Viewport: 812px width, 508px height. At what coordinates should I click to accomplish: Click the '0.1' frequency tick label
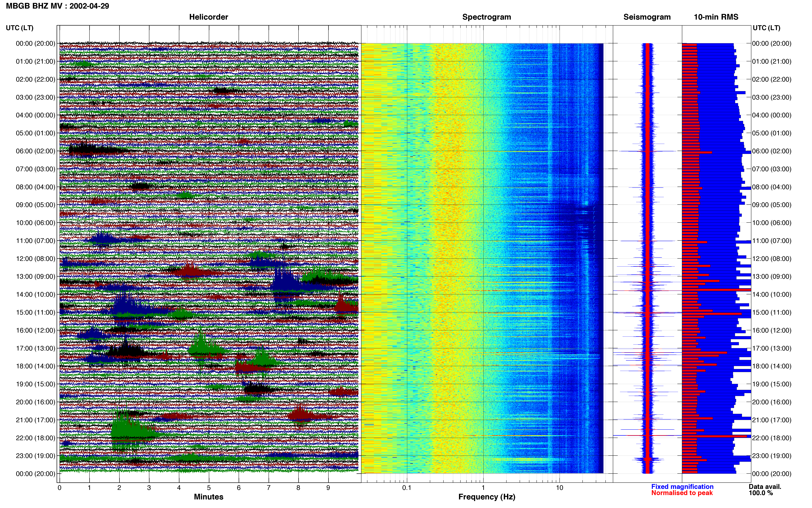tap(407, 488)
